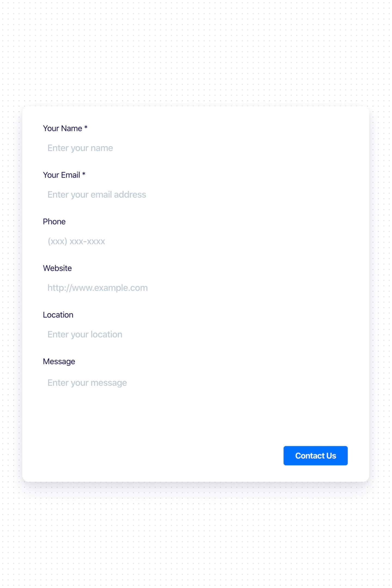The height and width of the screenshot is (588, 392).
Task: Click the dotted background below the form
Action: point(196,539)
